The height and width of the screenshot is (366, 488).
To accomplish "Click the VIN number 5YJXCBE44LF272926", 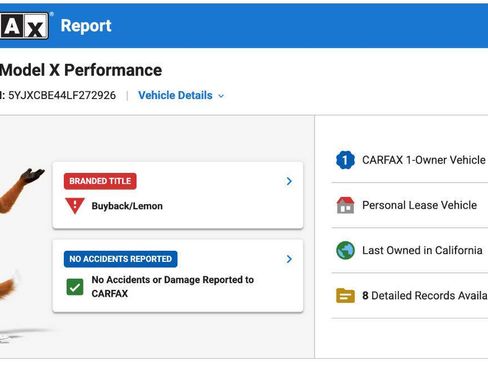I will click(62, 95).
